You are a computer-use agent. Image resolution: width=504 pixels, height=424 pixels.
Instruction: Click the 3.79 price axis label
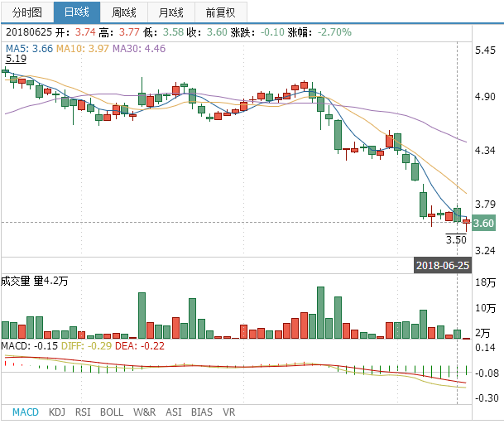click(485, 204)
